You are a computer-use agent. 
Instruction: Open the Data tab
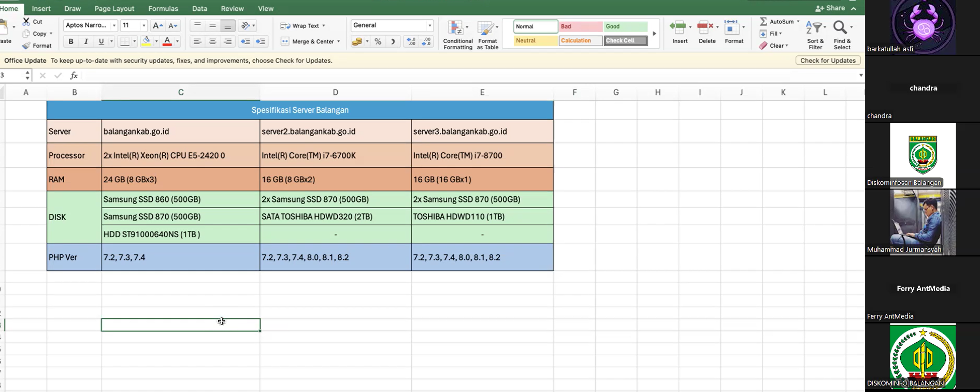click(x=199, y=8)
